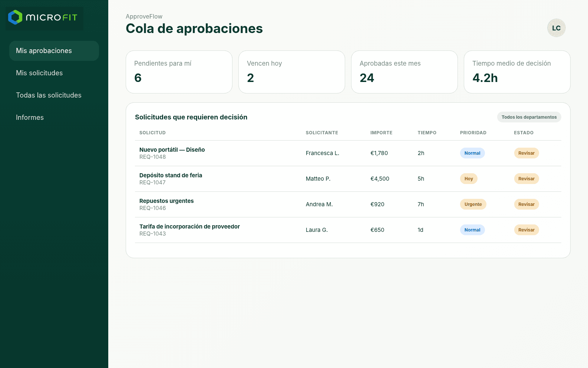Click the Cola de aprobaciones heading
588x368 pixels.
(x=194, y=29)
